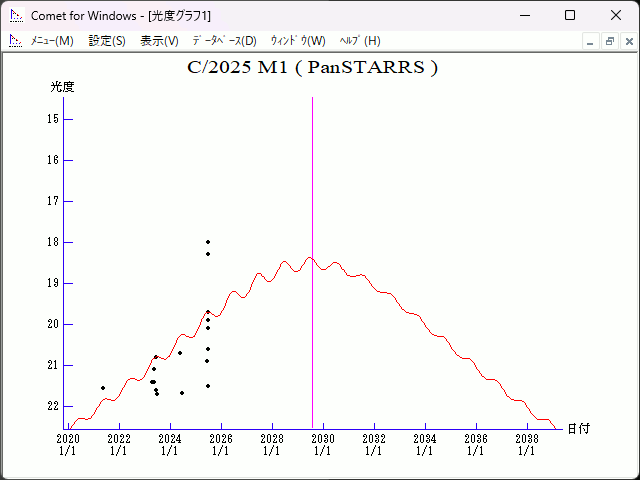This screenshot has height=480, width=640.
Task: Restore the inner graph window
Action: point(609,41)
